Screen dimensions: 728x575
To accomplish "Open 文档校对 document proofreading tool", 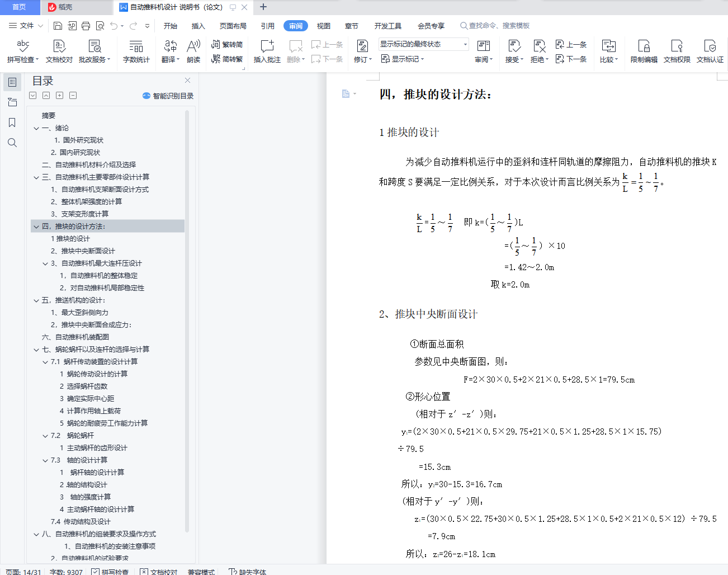I will 59,51.
